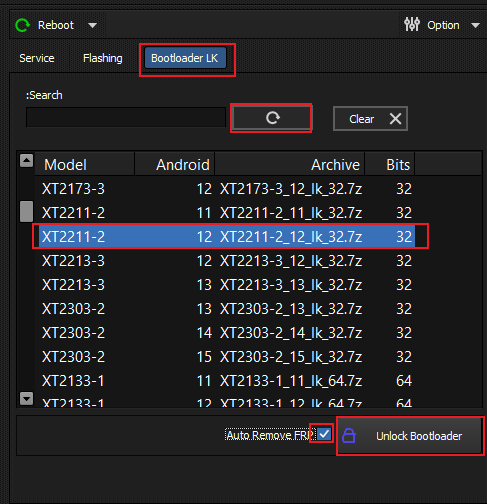
Task: Click the Clear button
Action: coord(370,119)
